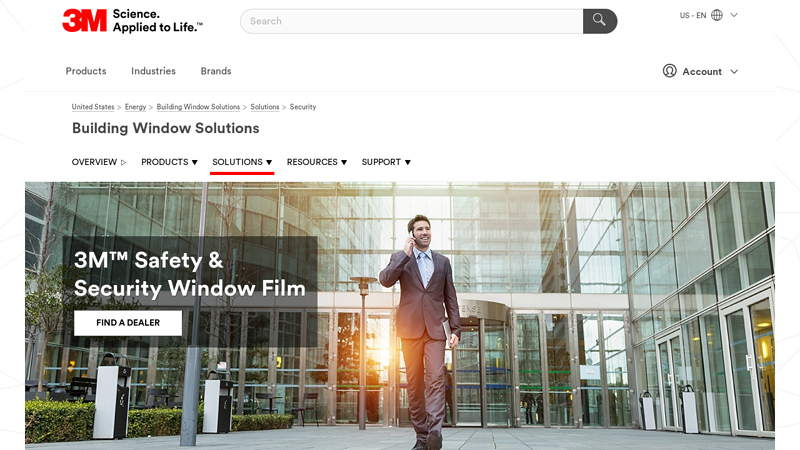Select the RESOURCES section tab
Image resolution: width=800 pixels, height=450 pixels.
pos(312,162)
